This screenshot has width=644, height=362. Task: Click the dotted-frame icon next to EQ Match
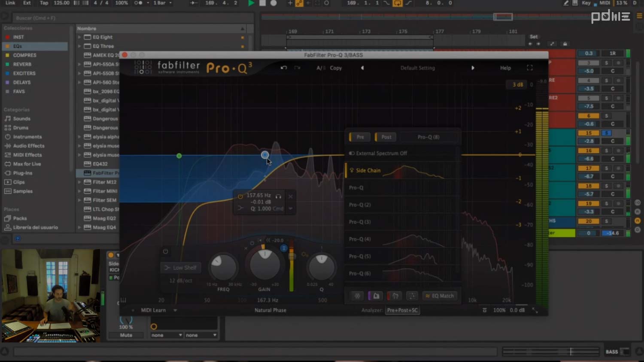(412, 296)
